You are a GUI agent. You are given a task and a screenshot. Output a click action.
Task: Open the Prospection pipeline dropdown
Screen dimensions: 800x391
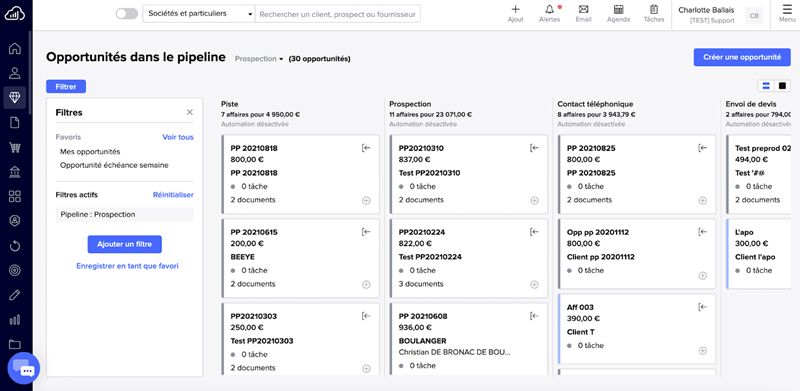pos(259,59)
